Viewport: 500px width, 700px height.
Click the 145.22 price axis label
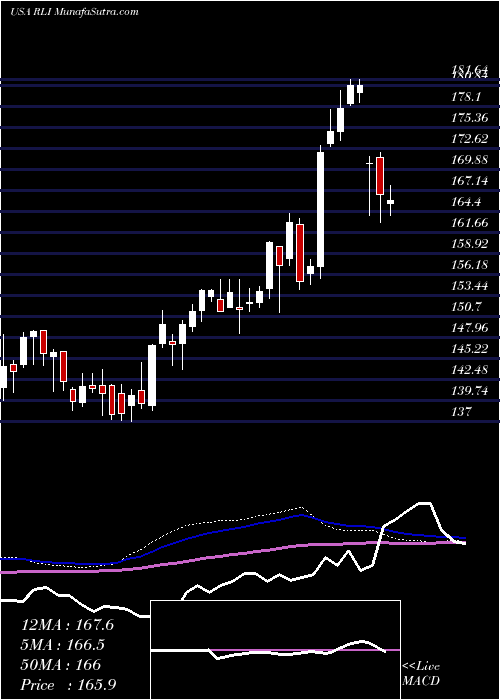tap(469, 349)
